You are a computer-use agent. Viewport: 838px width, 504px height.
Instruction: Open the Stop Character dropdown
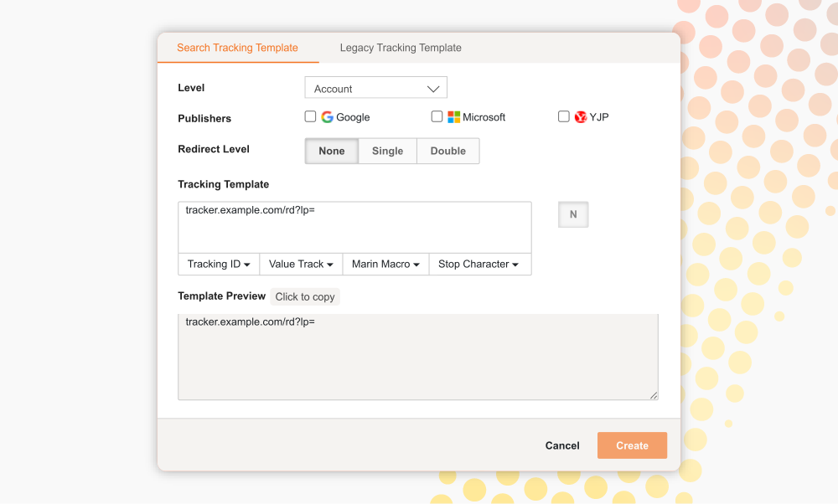pyautogui.click(x=480, y=265)
